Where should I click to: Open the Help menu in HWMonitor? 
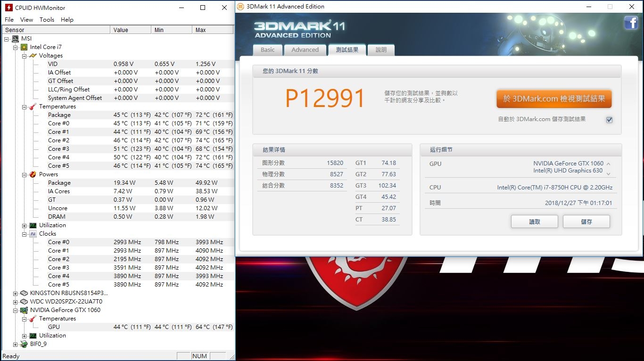coord(67,19)
